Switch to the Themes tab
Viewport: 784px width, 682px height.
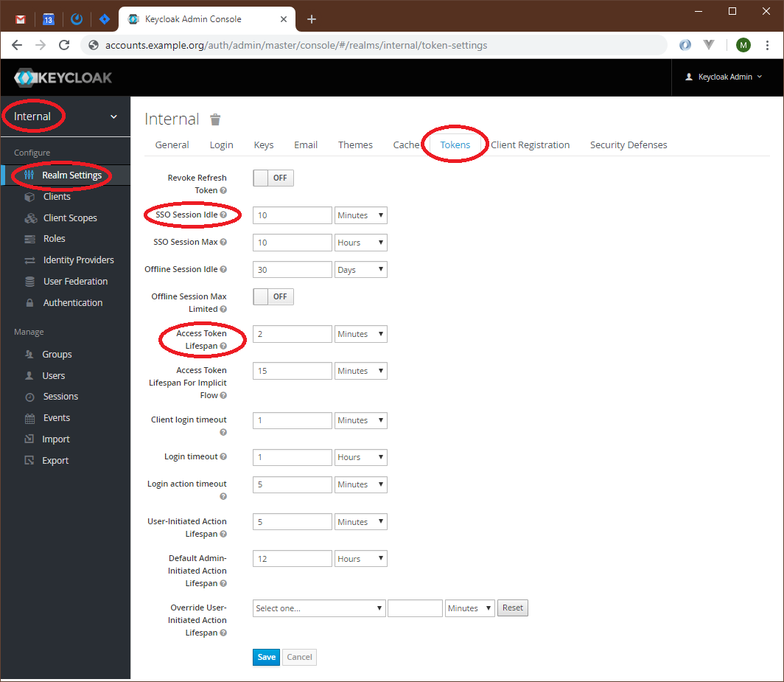pos(355,145)
